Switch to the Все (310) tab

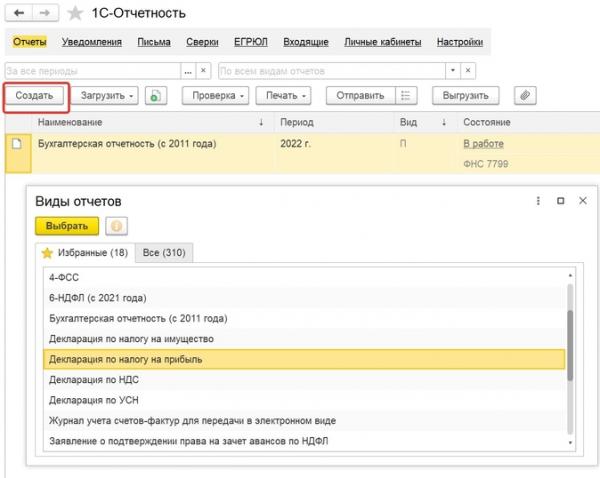164,253
